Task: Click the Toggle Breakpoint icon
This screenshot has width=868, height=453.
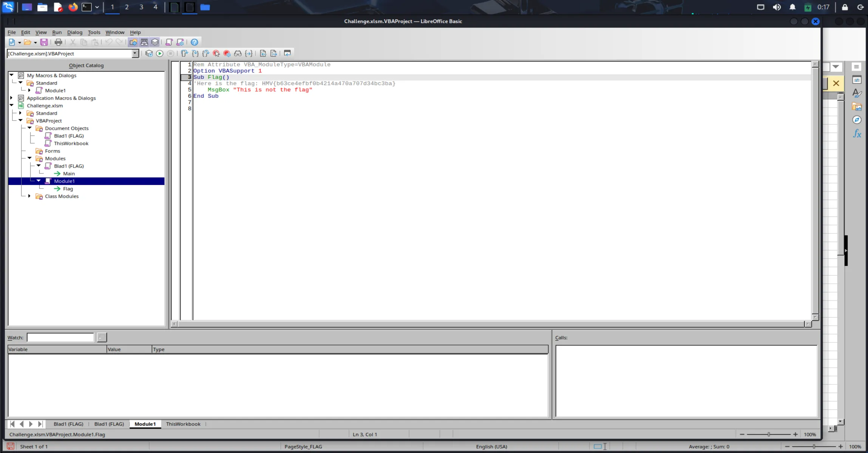Action: click(216, 54)
